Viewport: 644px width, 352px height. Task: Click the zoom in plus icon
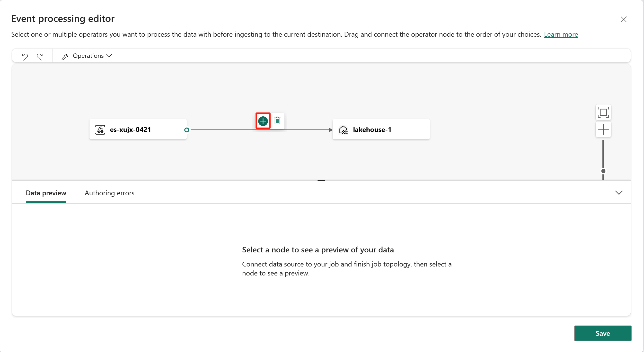604,129
